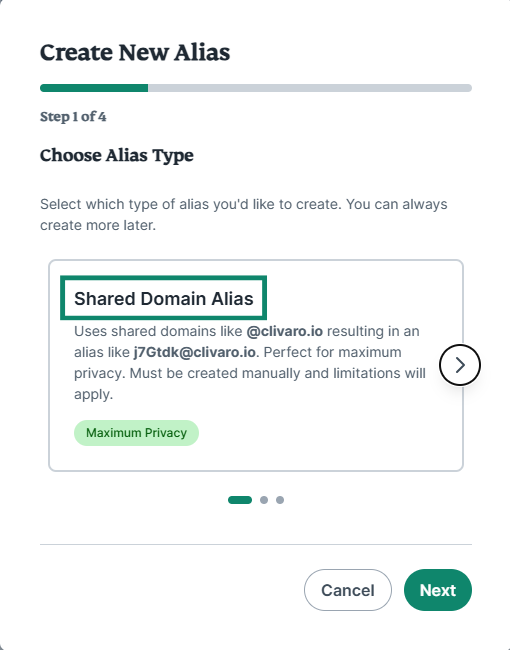Click the green Next button
This screenshot has height=650, width=510.
pos(437,590)
